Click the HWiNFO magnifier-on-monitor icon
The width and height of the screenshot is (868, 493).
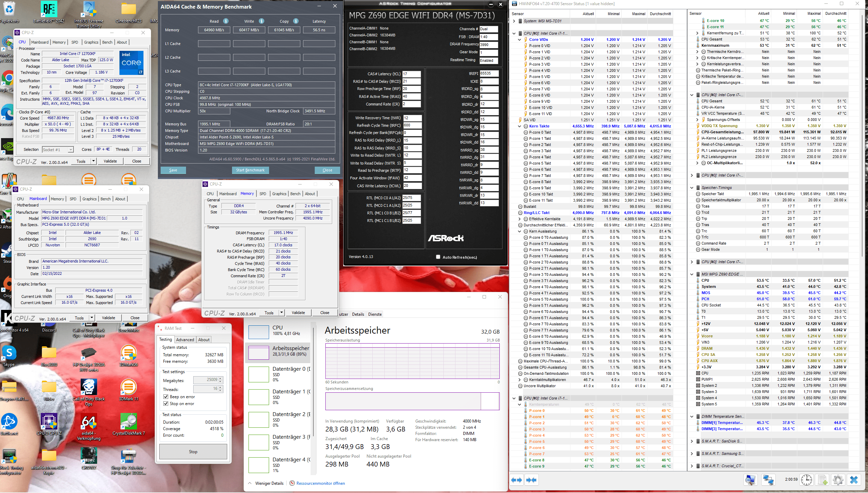coord(750,480)
